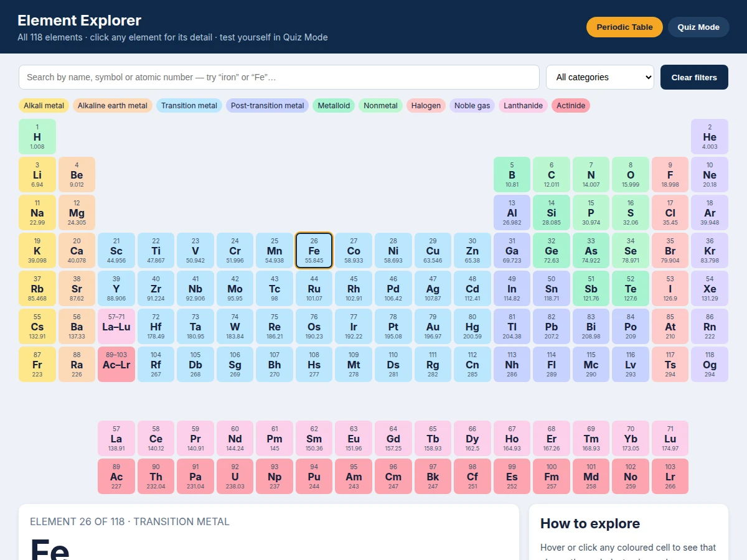Switch to the Periodic Table tab
Viewport: 747px width, 560px height.
[624, 27]
